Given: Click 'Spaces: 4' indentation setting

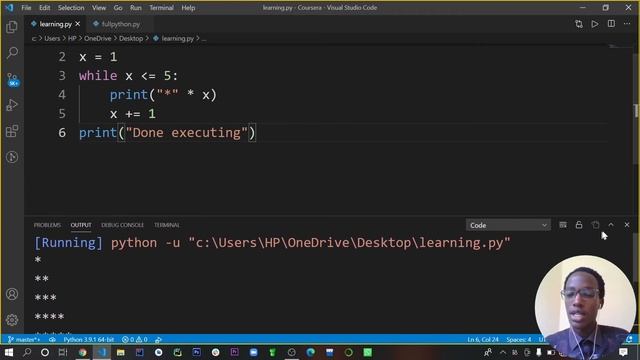Looking at the screenshot, I should [x=519, y=339].
